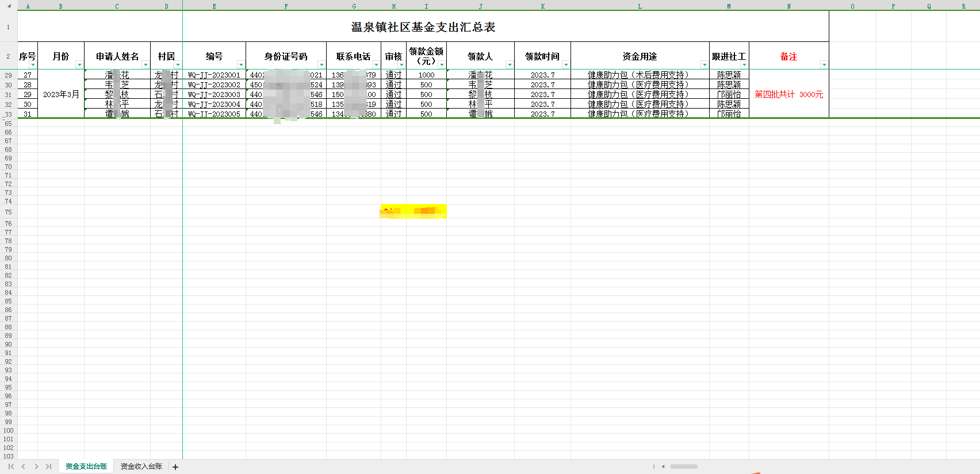The height and width of the screenshot is (474, 980).
Task: Add a new sheet with the plus icon
Action: [175, 467]
